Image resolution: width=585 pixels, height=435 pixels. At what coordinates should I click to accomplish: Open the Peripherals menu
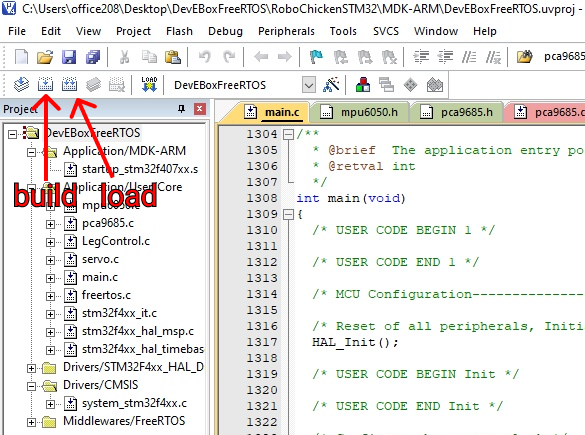(287, 31)
